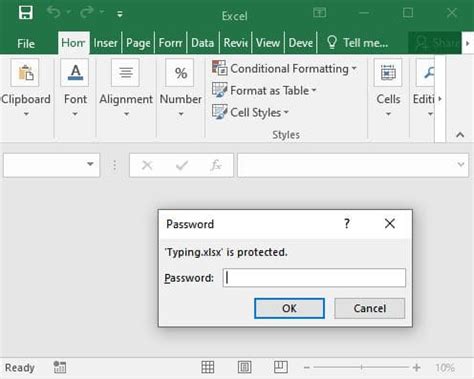
Task: Click the Undo arrow in the quick access toolbar
Action: pos(54,12)
